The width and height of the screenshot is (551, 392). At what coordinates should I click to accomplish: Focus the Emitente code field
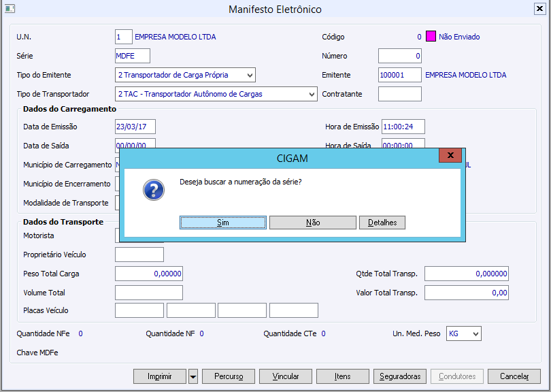click(399, 75)
